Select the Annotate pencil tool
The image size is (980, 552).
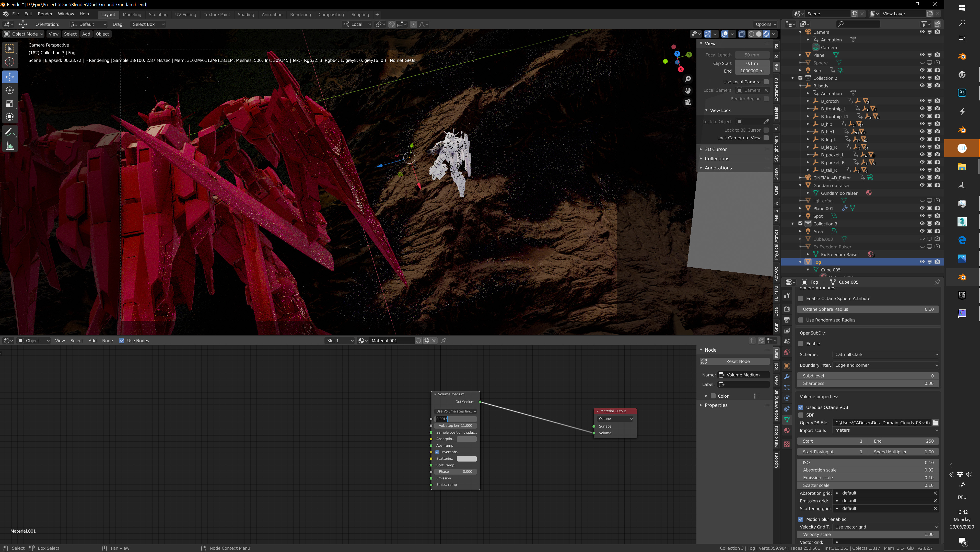point(10,132)
